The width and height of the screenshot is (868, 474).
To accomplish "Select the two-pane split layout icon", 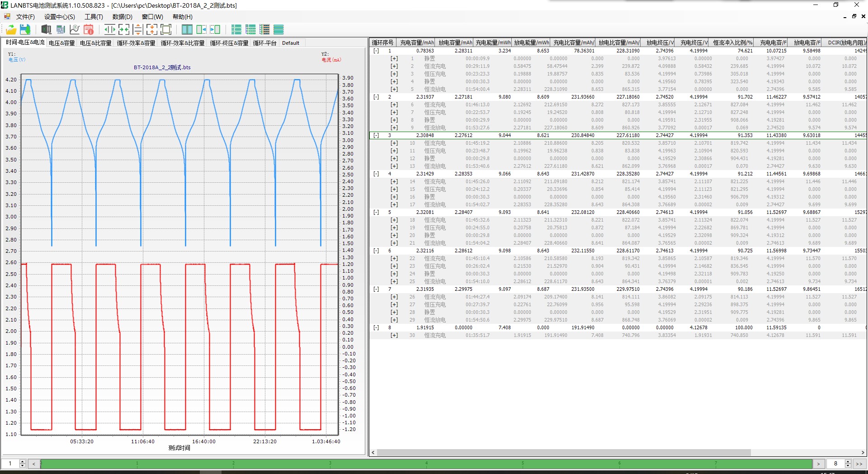I will point(187,30).
